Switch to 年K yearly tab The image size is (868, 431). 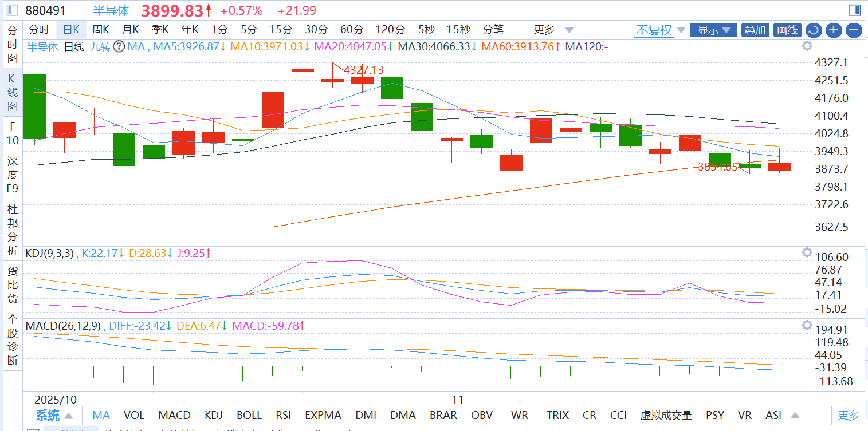(190, 30)
